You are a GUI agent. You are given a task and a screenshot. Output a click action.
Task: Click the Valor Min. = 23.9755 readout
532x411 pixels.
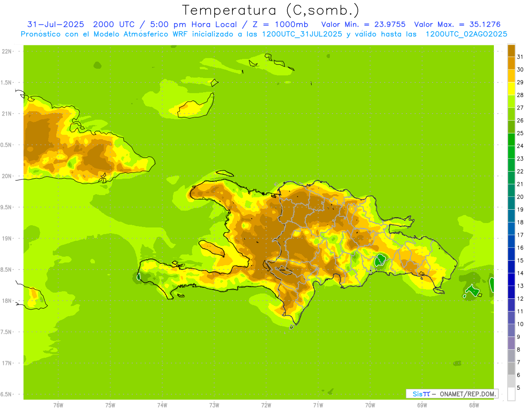point(363,24)
